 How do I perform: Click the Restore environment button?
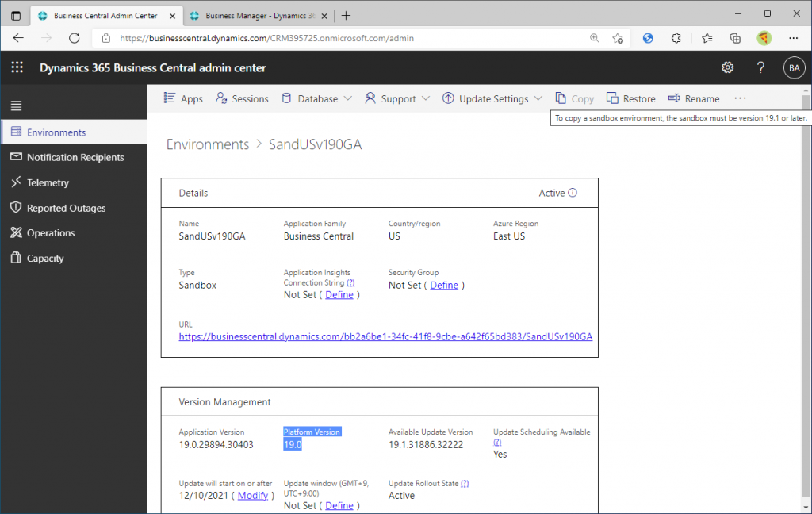tap(630, 98)
